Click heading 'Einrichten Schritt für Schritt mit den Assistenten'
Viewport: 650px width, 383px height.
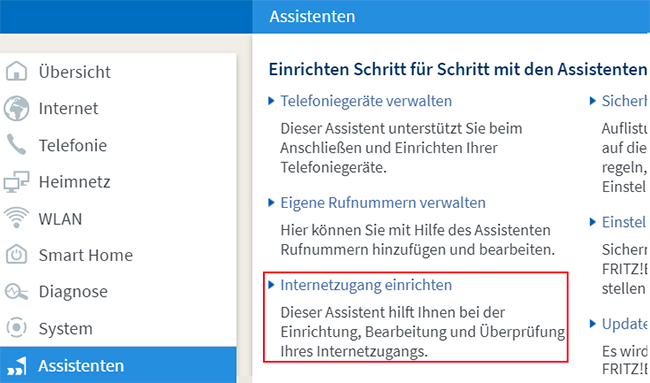click(458, 69)
